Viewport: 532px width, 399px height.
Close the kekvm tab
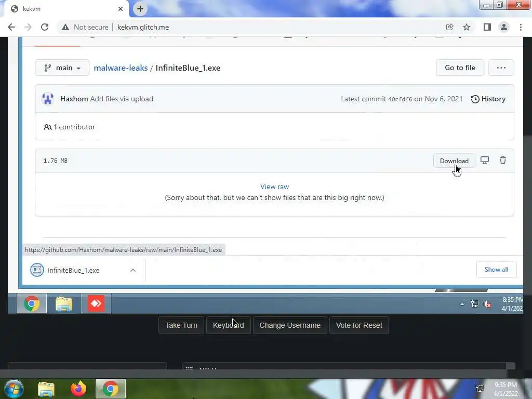(121, 9)
